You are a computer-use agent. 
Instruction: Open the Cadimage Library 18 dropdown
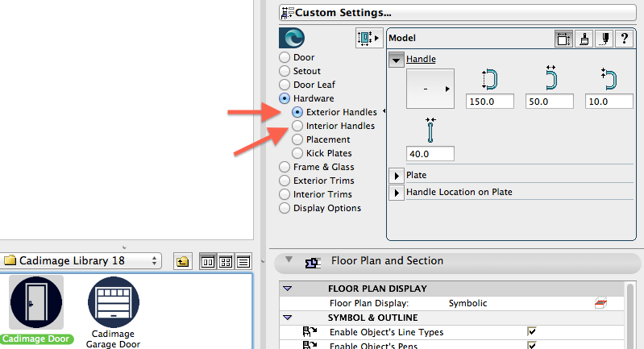(x=81, y=261)
